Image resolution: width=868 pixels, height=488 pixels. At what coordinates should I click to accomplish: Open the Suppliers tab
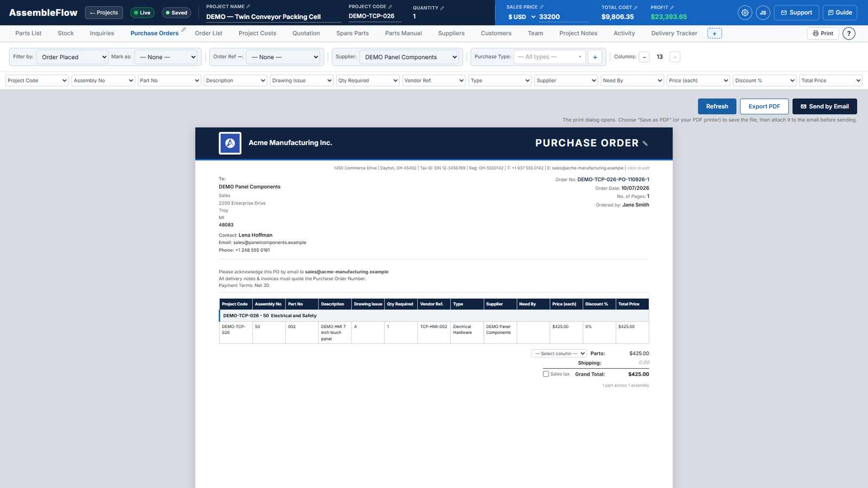pyautogui.click(x=451, y=34)
